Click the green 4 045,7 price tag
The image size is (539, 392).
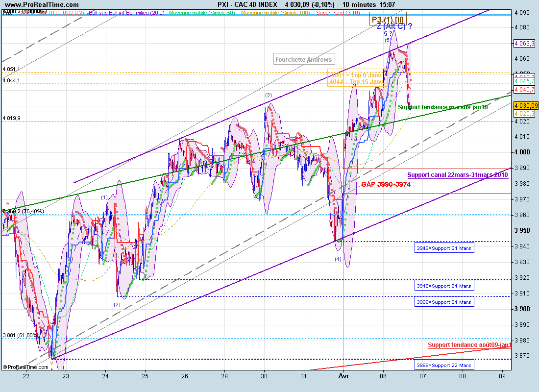(x=525, y=81)
